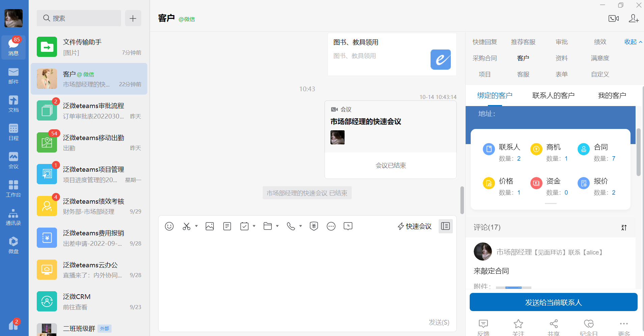The width and height of the screenshot is (644, 336).
Task: Expand the screenshot options dropdown arrow
Action: tap(196, 226)
